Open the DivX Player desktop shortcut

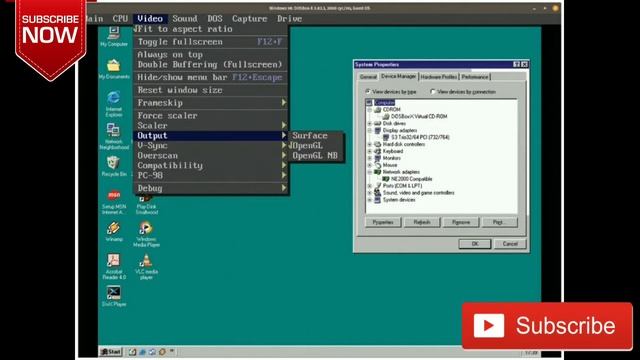tap(114, 296)
